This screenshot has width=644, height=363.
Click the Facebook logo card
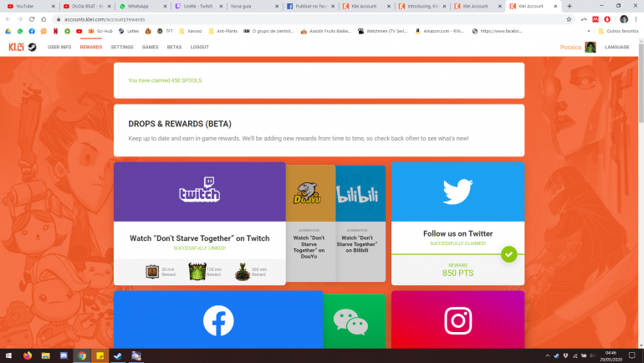click(218, 320)
